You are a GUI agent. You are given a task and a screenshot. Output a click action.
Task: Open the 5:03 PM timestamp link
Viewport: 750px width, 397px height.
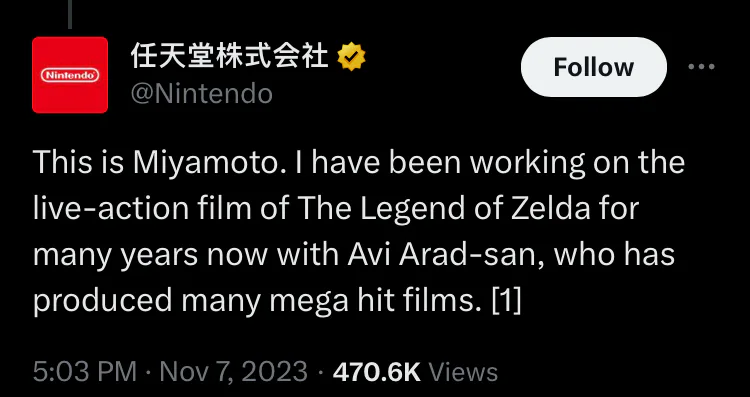coord(85,372)
